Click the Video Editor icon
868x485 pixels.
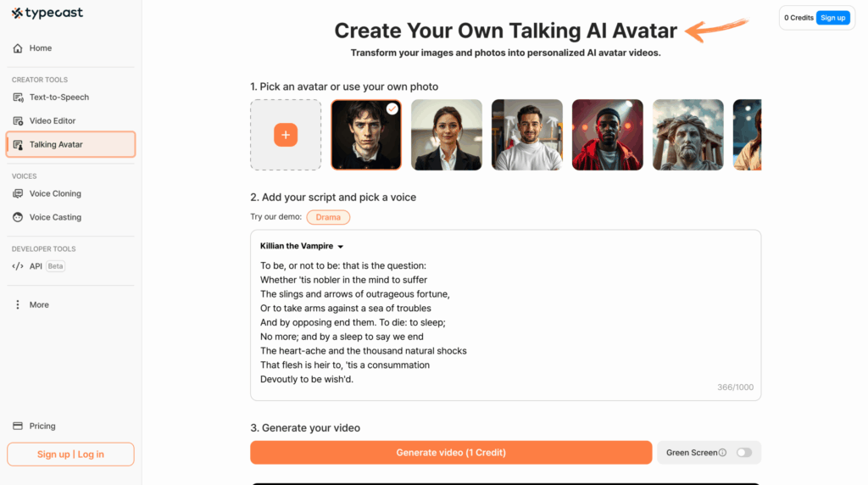click(x=18, y=121)
